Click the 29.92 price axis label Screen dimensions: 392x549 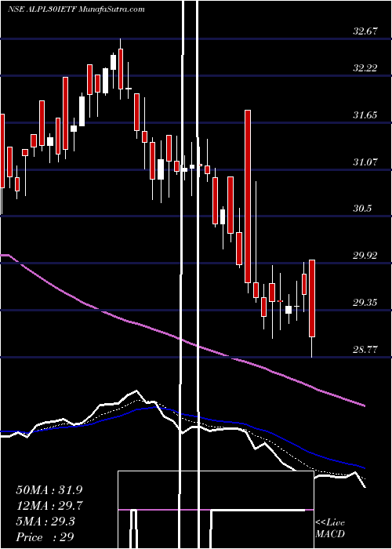coord(365,256)
